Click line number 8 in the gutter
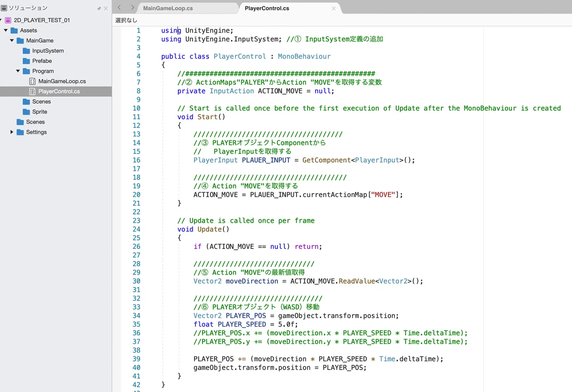The width and height of the screenshot is (572, 392). (138, 91)
